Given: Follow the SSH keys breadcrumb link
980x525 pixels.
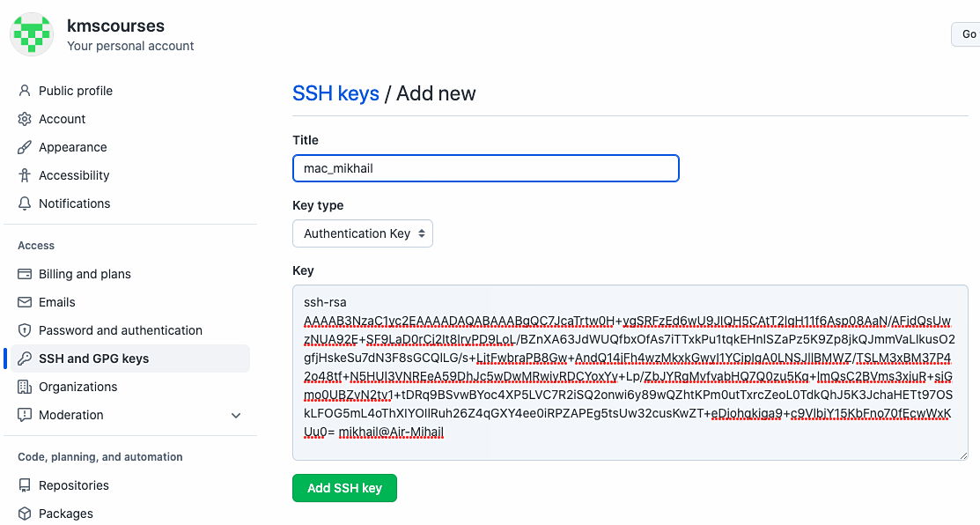Looking at the screenshot, I should point(335,93).
